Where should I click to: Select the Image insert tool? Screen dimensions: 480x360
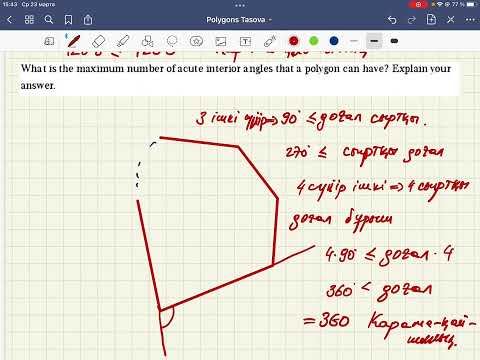coord(221,41)
